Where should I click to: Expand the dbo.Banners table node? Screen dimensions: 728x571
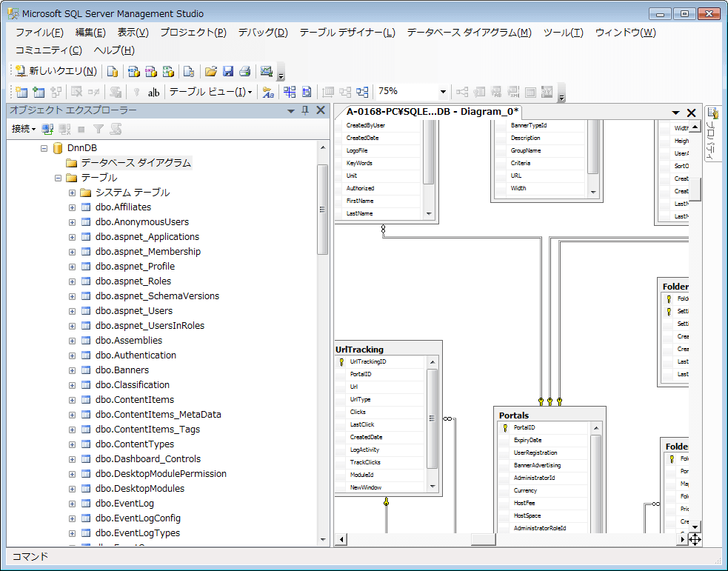[72, 370]
